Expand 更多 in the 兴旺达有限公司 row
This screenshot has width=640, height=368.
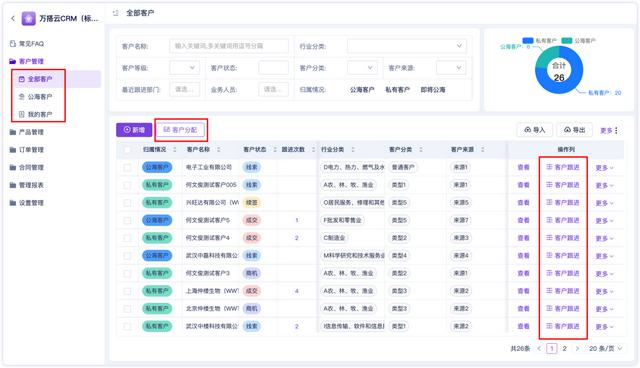point(604,203)
